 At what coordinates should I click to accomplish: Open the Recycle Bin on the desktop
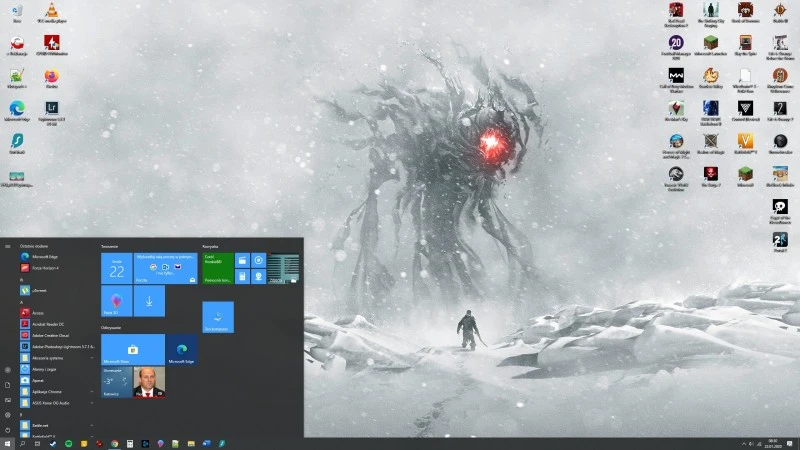coord(17,12)
